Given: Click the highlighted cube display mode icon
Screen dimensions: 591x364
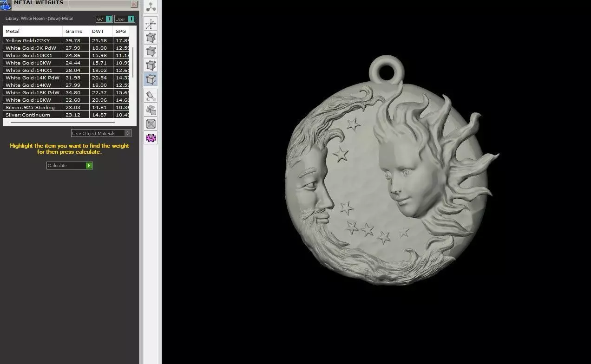Looking at the screenshot, I should coord(151,79).
